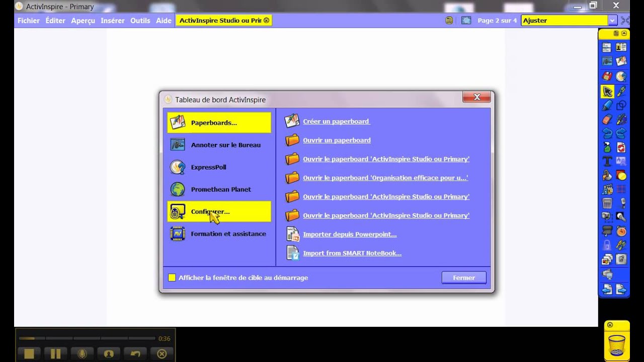Click the Undo arrow in toolbox
Viewport: 644px width, 362px height.
pos(607,134)
